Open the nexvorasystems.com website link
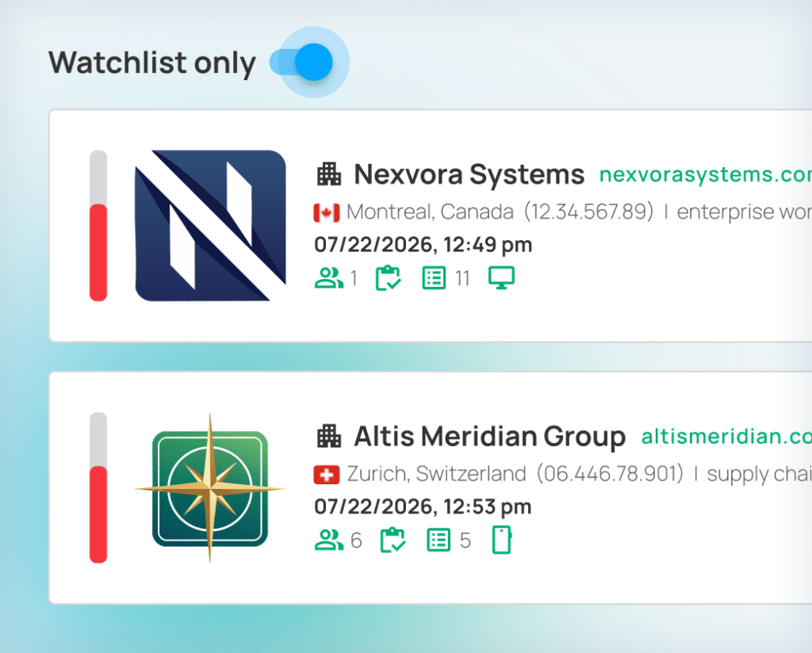The width and height of the screenshot is (812, 653). pyautogui.click(x=705, y=175)
